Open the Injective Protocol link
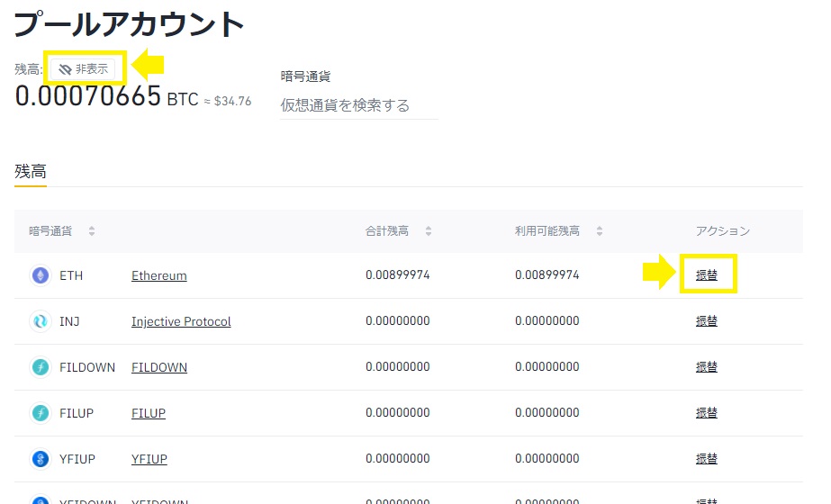Viewport: 831px width, 504px height. coord(181,321)
